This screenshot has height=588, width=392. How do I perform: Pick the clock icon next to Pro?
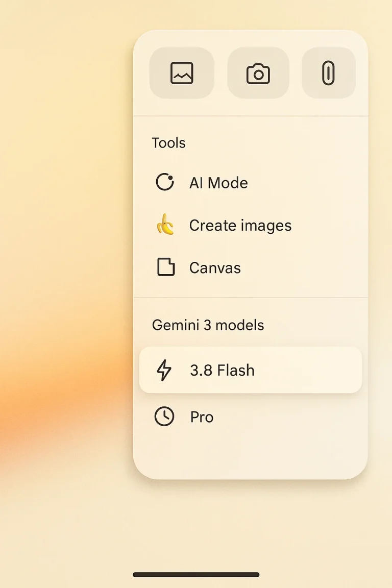click(x=164, y=416)
